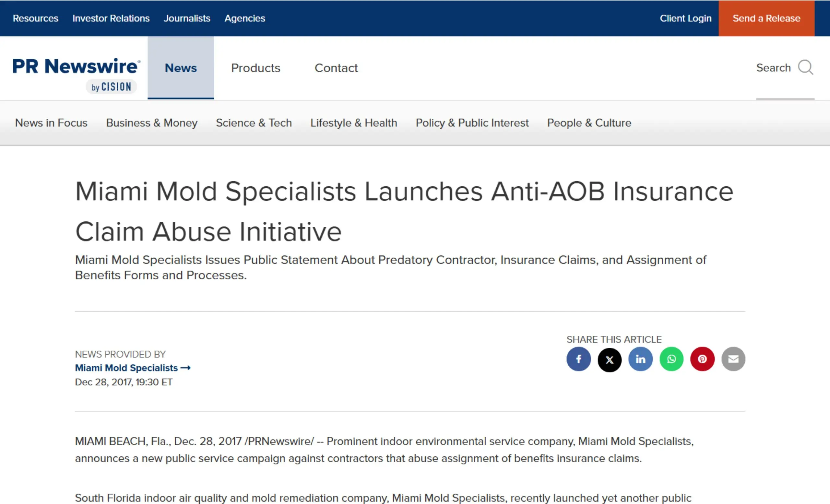Open the Agencies menu item
830x504 pixels.
(x=245, y=18)
